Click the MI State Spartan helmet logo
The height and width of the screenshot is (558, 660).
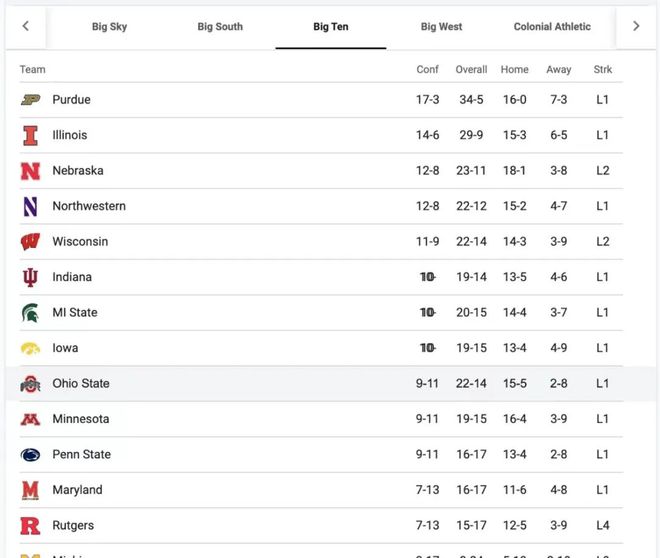(30, 313)
